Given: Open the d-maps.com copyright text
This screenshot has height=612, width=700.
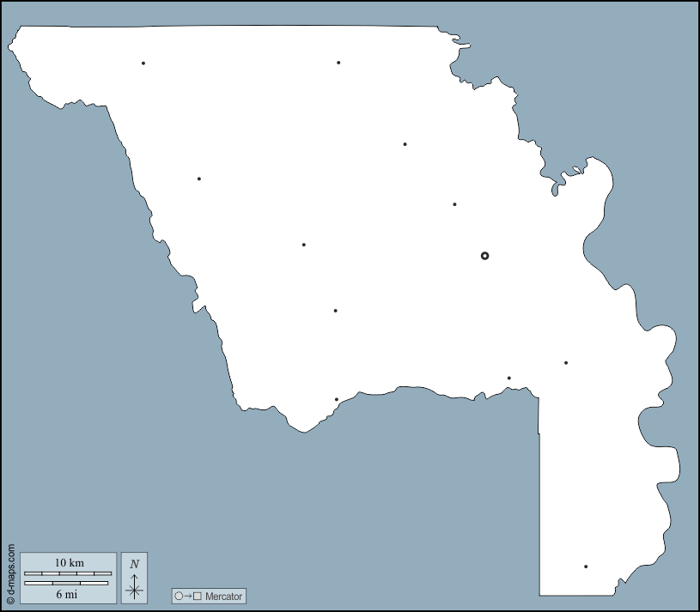Looking at the screenshot, I should point(10,575).
